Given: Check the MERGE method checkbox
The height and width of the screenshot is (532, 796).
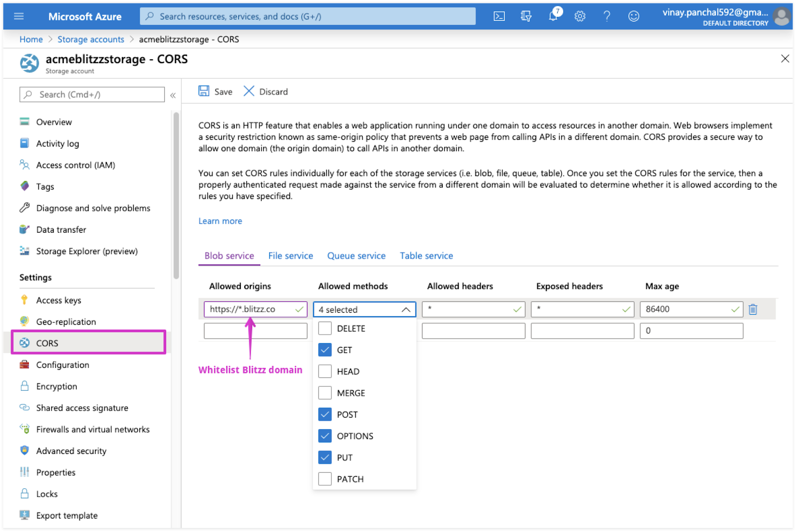Looking at the screenshot, I should pyautogui.click(x=325, y=393).
